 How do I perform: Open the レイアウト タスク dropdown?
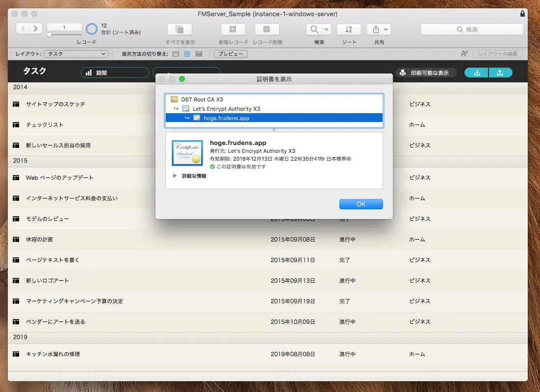click(76, 54)
